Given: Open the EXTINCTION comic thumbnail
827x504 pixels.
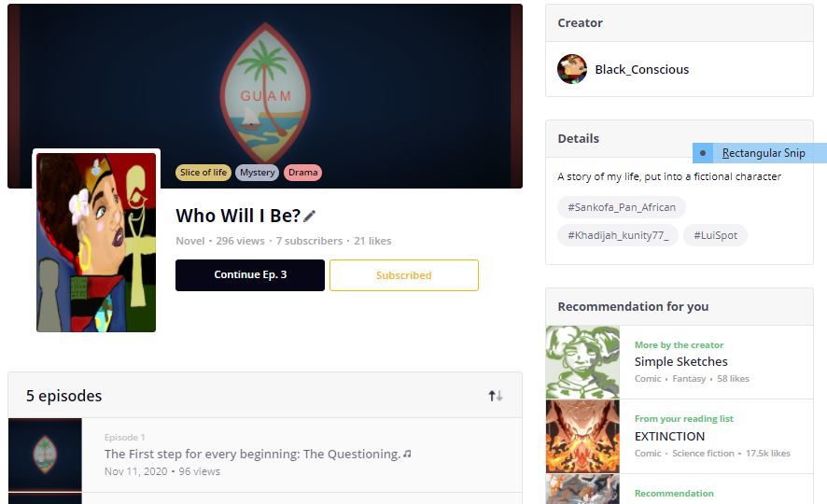Looking at the screenshot, I should pos(582,437).
